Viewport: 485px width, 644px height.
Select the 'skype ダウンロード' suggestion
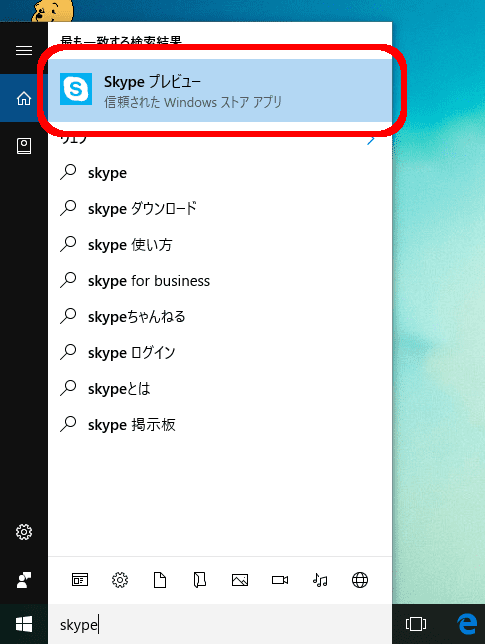[220, 209]
